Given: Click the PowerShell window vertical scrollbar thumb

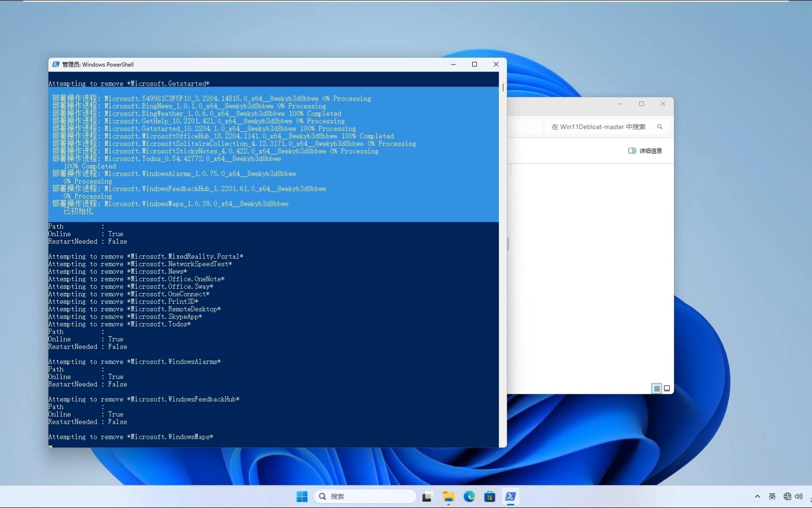Looking at the screenshot, I should click(x=503, y=87).
